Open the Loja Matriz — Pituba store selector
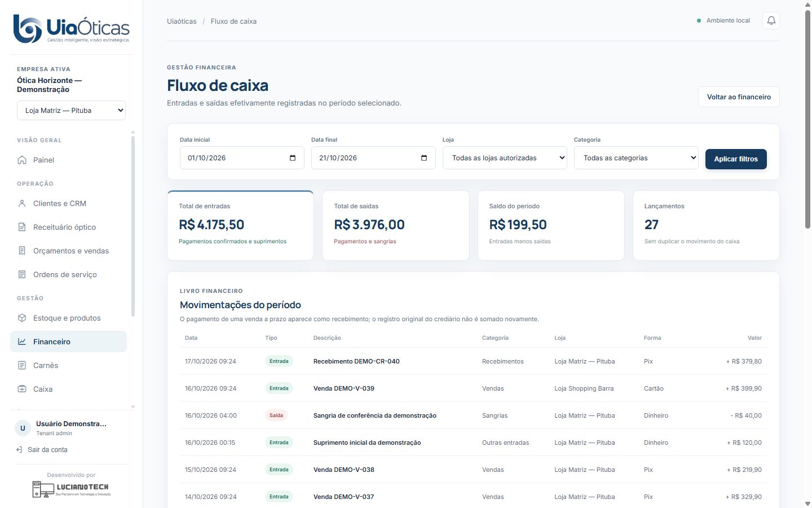The height and width of the screenshot is (508, 812). [x=71, y=111]
